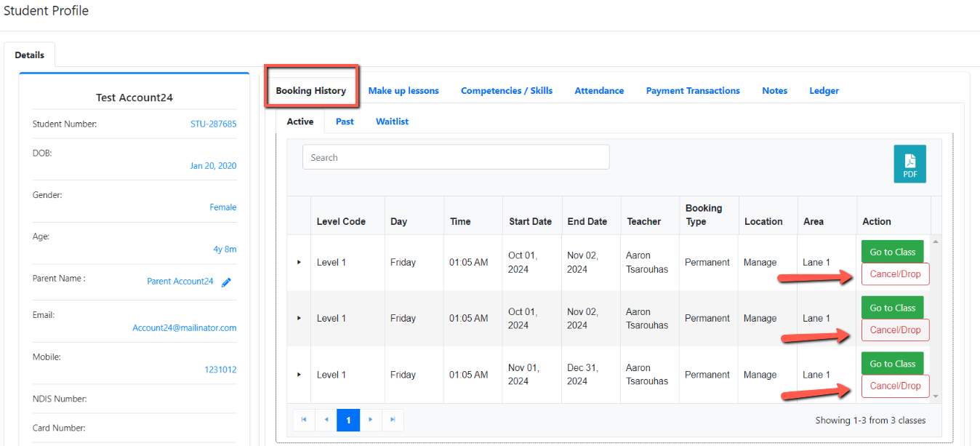The width and height of the screenshot is (980, 446).
Task: Sort by the Booking Type column header
Action: 704,215
